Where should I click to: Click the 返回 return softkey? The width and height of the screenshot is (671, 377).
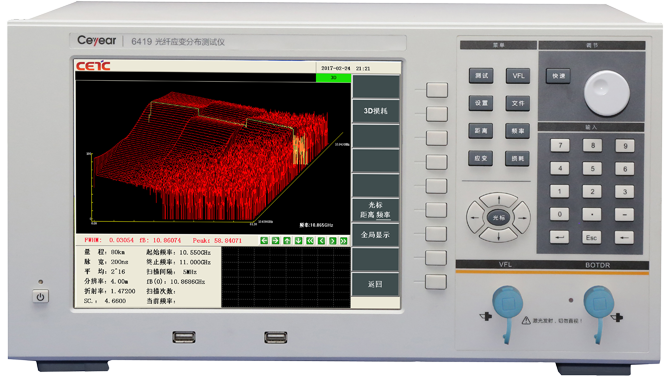point(375,284)
